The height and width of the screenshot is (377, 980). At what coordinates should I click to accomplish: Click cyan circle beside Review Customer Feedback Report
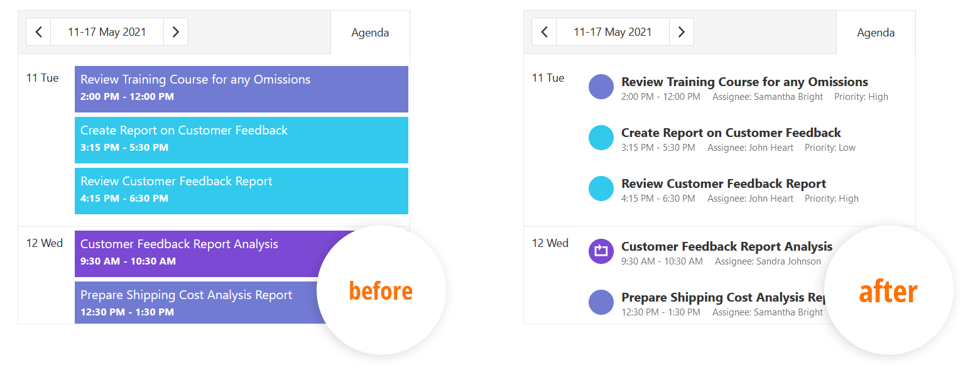tap(601, 188)
